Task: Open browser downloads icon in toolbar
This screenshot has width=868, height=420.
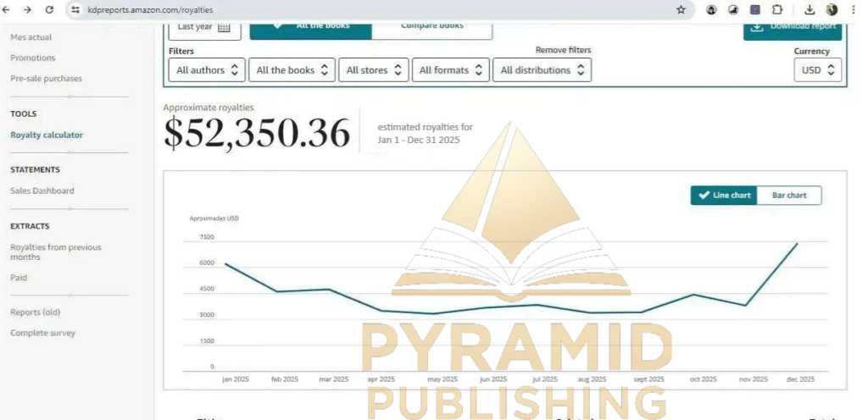Action: [810, 9]
